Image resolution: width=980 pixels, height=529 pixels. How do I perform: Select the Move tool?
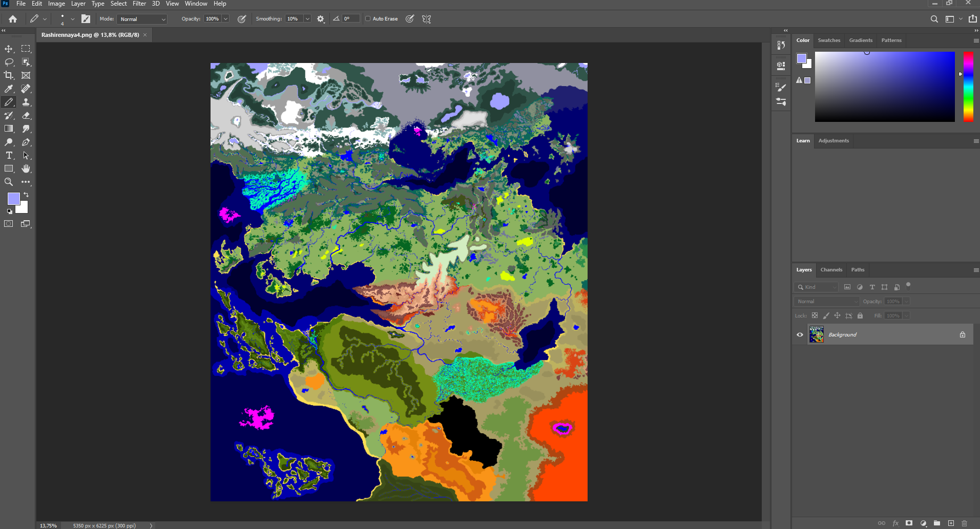pyautogui.click(x=9, y=49)
